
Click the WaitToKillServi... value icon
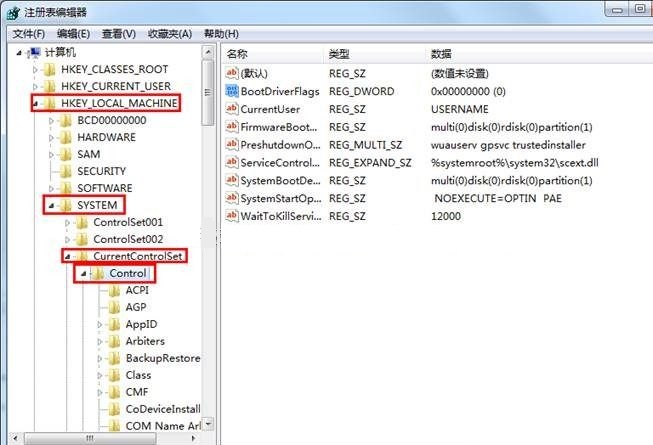tap(232, 216)
